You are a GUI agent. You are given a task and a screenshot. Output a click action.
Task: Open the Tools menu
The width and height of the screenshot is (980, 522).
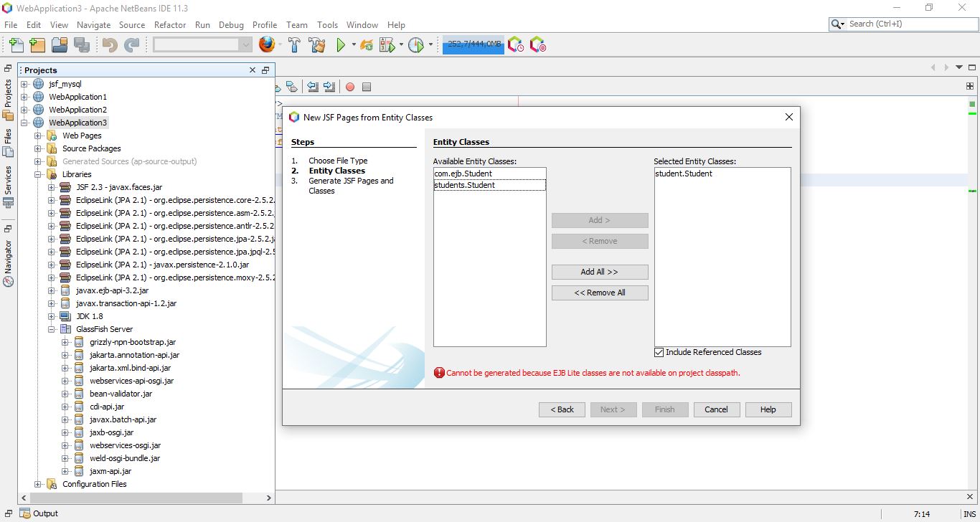[x=327, y=24]
